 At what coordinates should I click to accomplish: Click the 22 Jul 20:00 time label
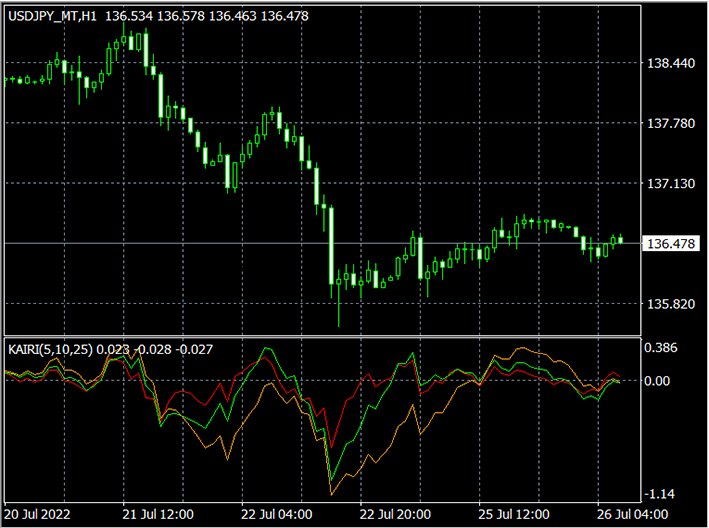point(395,514)
